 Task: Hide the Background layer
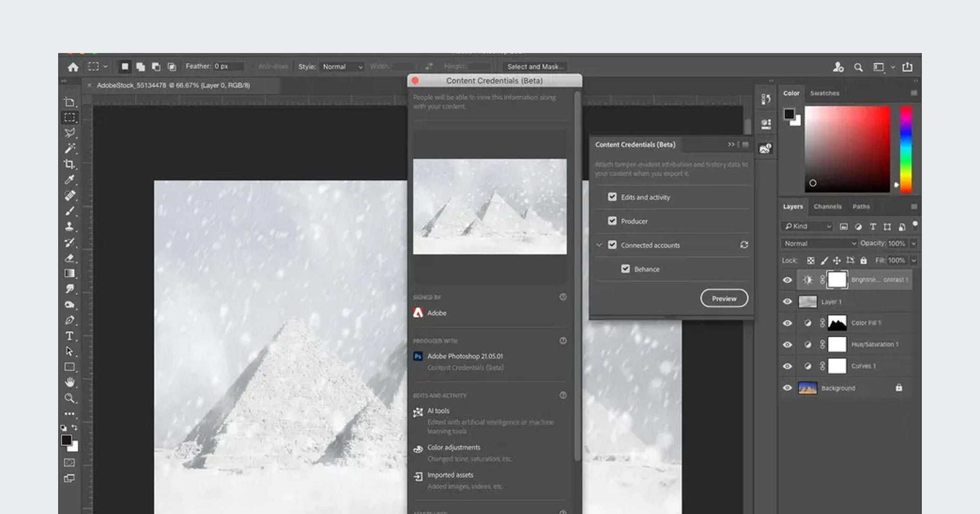(788, 388)
